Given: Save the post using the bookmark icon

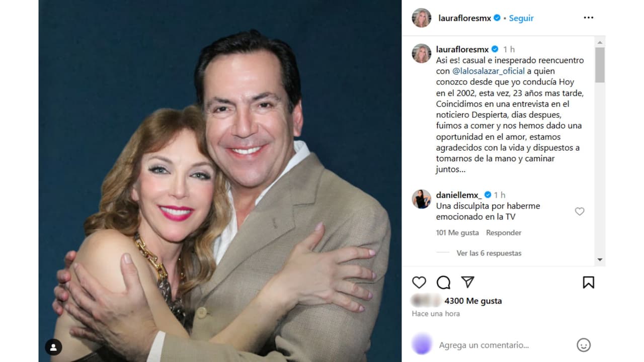Looking at the screenshot, I should point(588,283).
